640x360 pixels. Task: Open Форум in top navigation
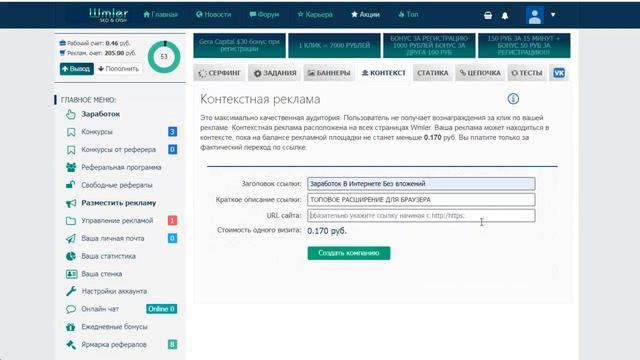coord(264,14)
